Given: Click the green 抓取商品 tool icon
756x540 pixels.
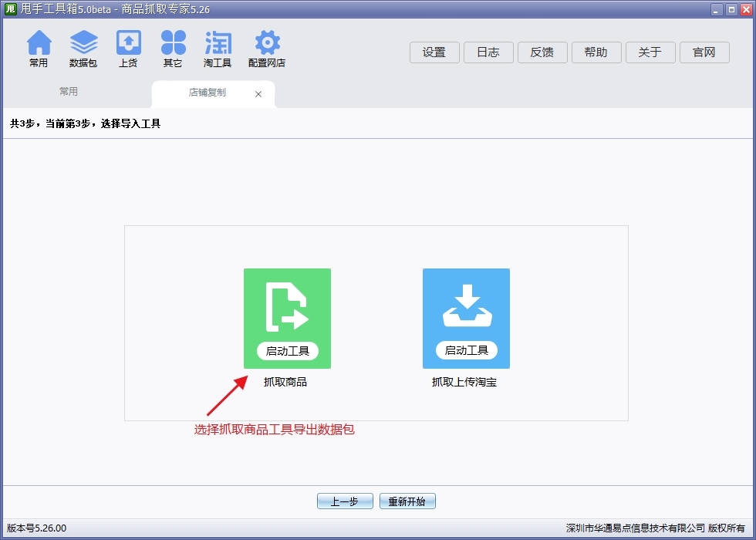Looking at the screenshot, I should pyautogui.click(x=287, y=309).
